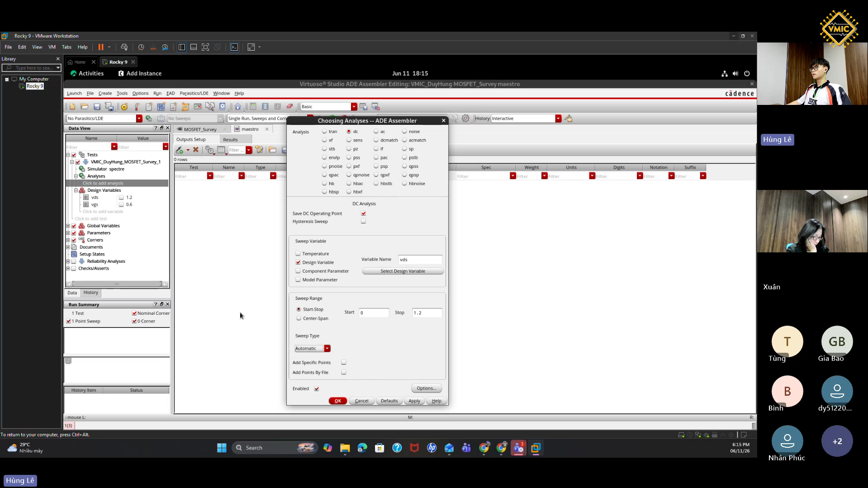Switch to the MOSFET_Survey tab
868x488 pixels.
click(200, 129)
